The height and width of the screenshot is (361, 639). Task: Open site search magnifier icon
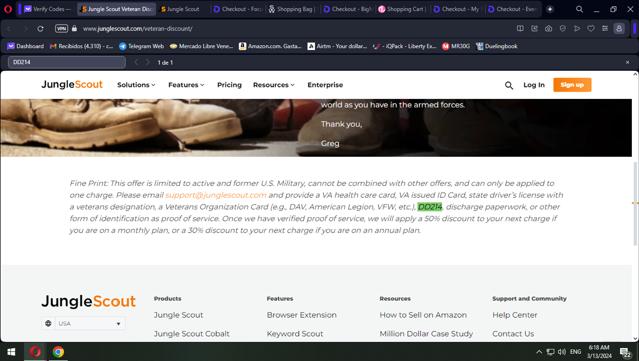point(509,85)
